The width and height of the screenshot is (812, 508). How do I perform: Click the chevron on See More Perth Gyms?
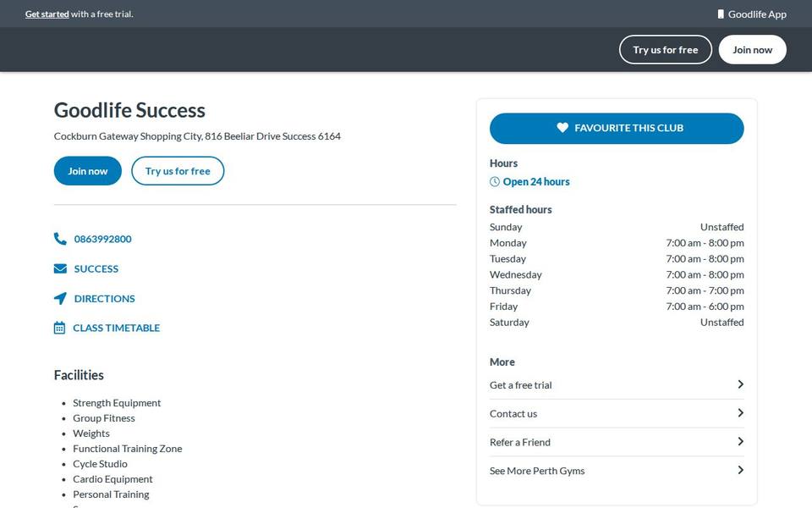[741, 470]
